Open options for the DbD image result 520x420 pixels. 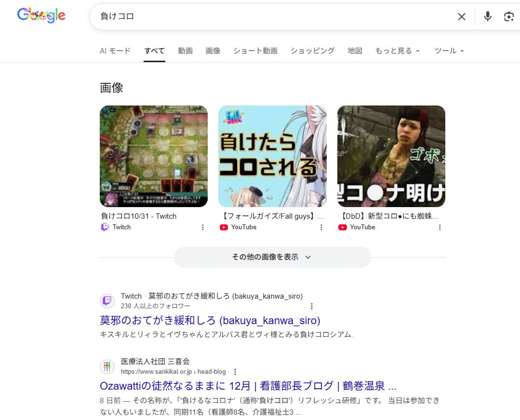point(440,227)
